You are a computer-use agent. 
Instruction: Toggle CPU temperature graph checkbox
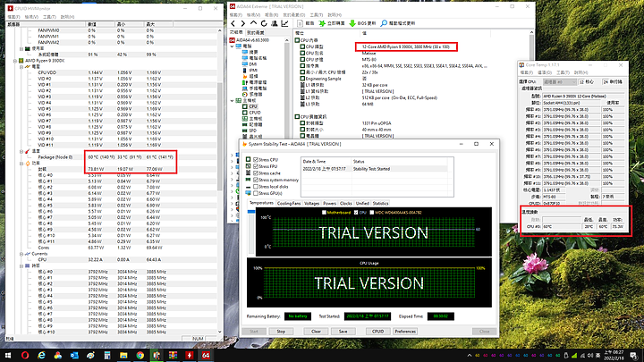pyautogui.click(x=356, y=213)
